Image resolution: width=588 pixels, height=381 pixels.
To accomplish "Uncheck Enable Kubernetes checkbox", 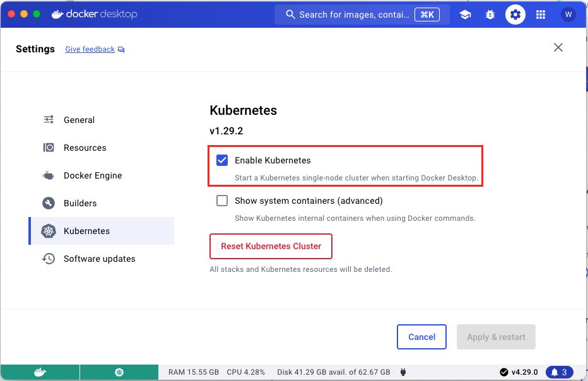I will tap(222, 160).
